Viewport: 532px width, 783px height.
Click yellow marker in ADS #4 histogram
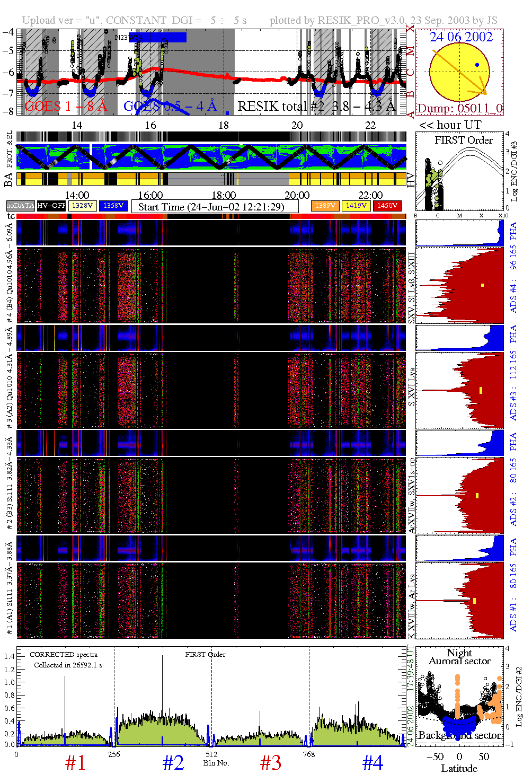[x=482, y=285]
